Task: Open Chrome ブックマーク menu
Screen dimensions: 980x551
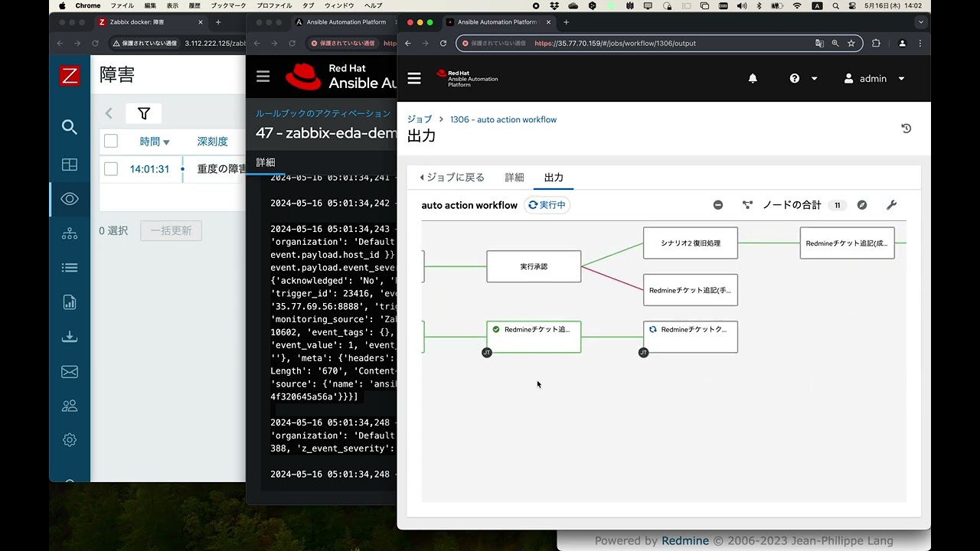Action: point(229,5)
